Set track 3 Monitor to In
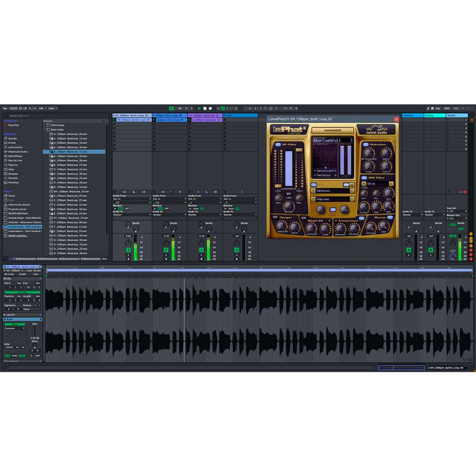This screenshot has width=476, height=476. (190, 209)
